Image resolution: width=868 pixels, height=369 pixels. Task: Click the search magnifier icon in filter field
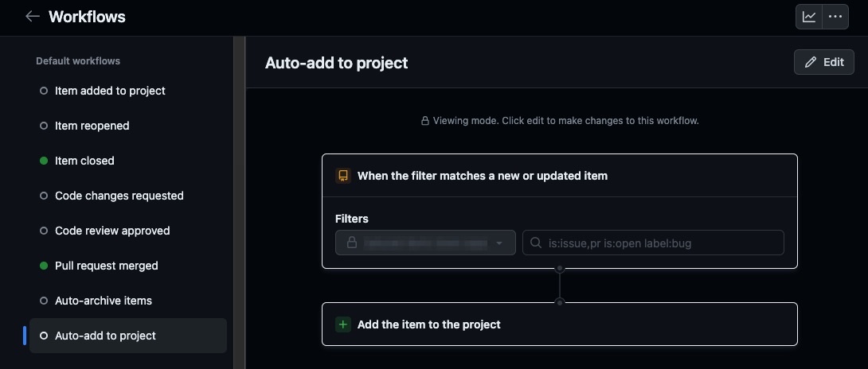536,243
